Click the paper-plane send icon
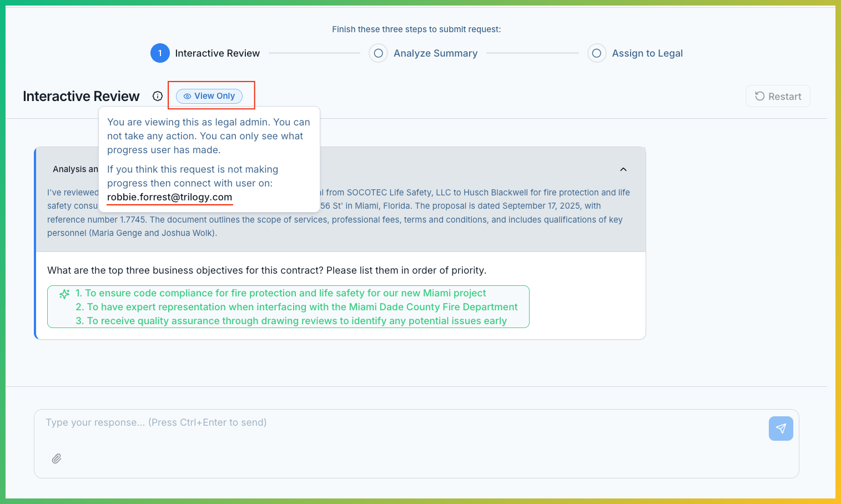 [780, 429]
